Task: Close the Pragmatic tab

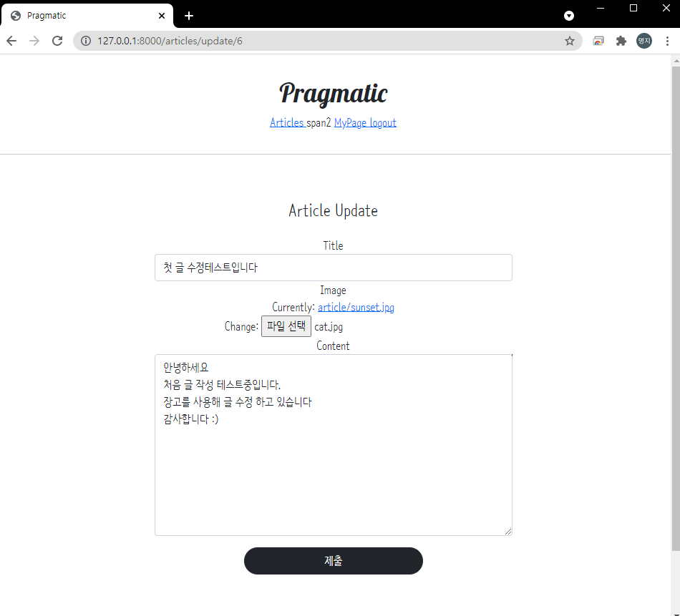Action: coord(162,16)
